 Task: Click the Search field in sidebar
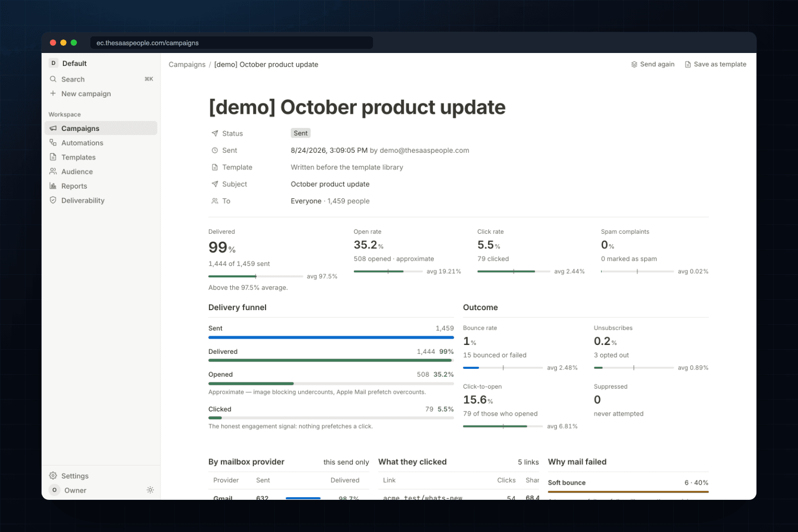[x=101, y=79]
